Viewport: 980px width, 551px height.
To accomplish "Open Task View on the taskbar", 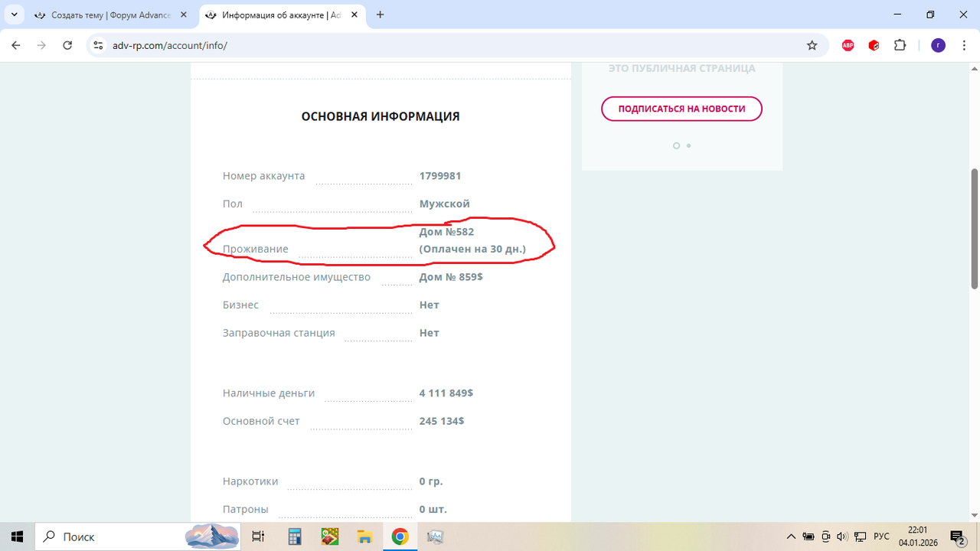I will [258, 536].
